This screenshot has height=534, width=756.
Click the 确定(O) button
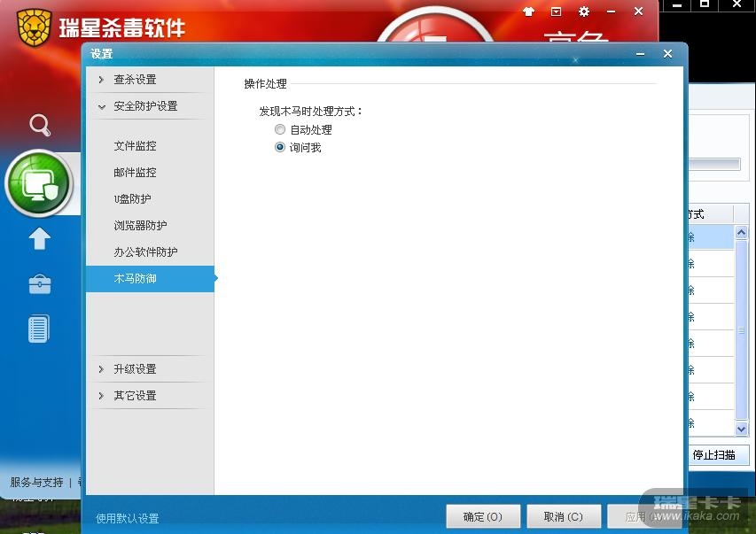(483, 516)
